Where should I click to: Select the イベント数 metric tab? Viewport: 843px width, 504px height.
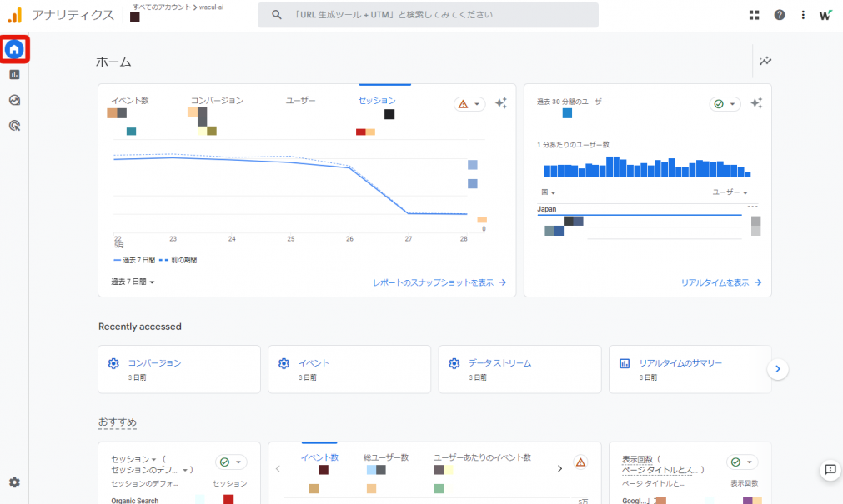pos(130,101)
